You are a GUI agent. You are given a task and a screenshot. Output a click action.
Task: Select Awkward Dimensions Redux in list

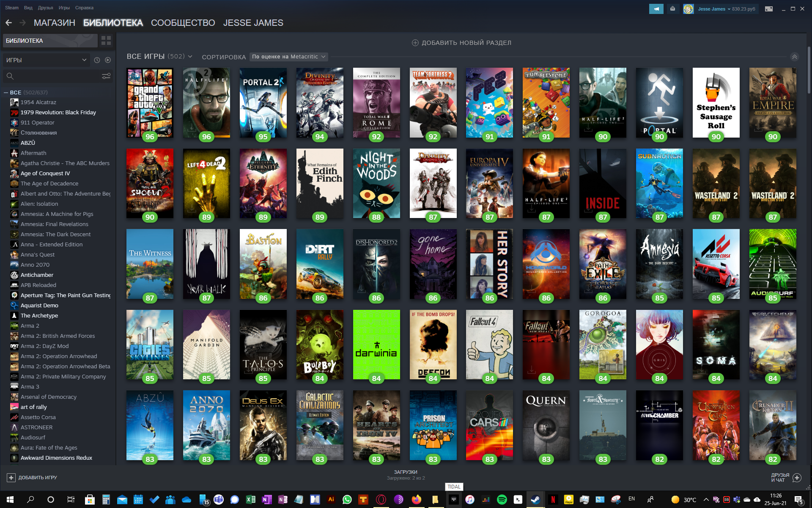tap(56, 458)
